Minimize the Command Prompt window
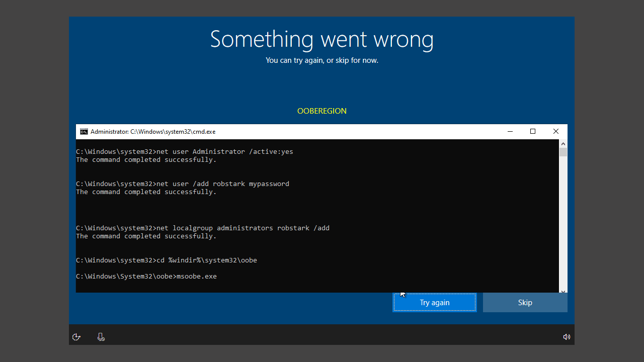644x362 pixels. [x=510, y=131]
